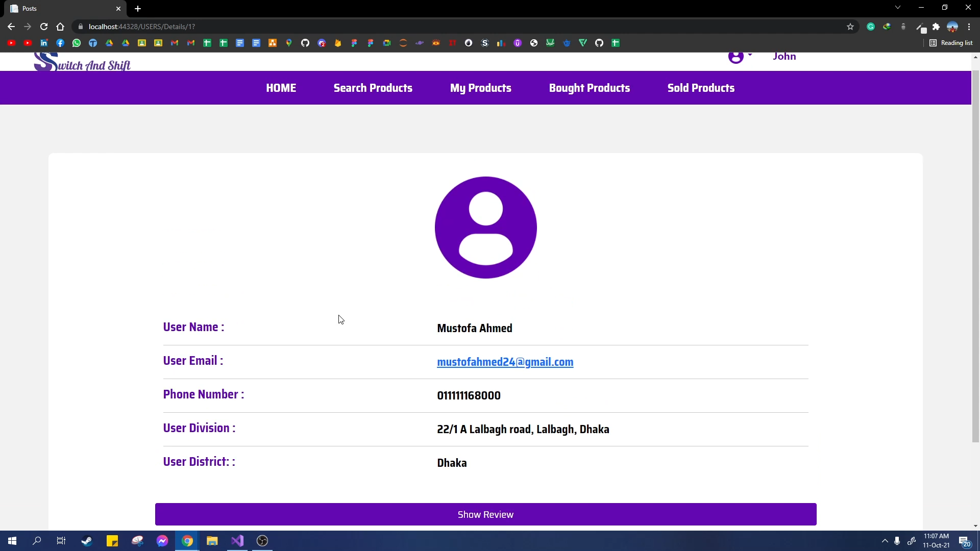Bookmark this page with the star icon
The height and width of the screenshot is (551, 980).
pos(850,27)
